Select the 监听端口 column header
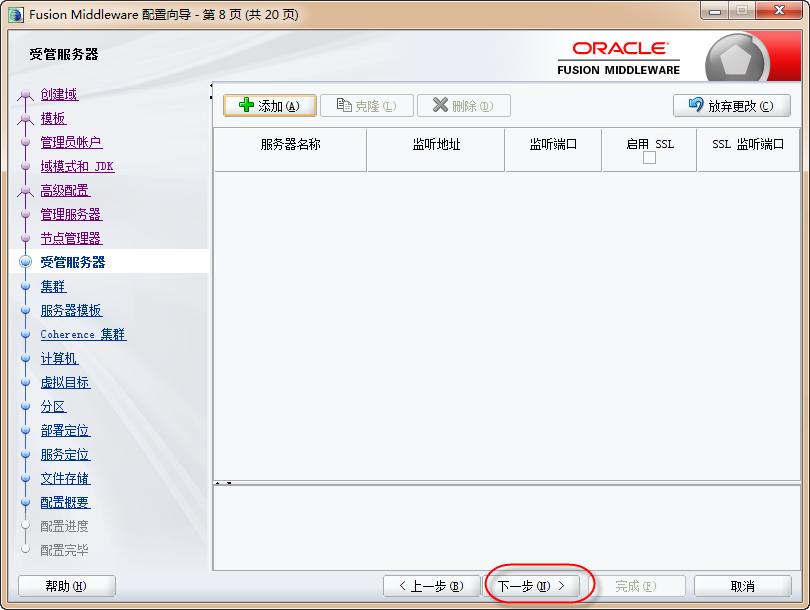This screenshot has width=810, height=610. click(553, 150)
